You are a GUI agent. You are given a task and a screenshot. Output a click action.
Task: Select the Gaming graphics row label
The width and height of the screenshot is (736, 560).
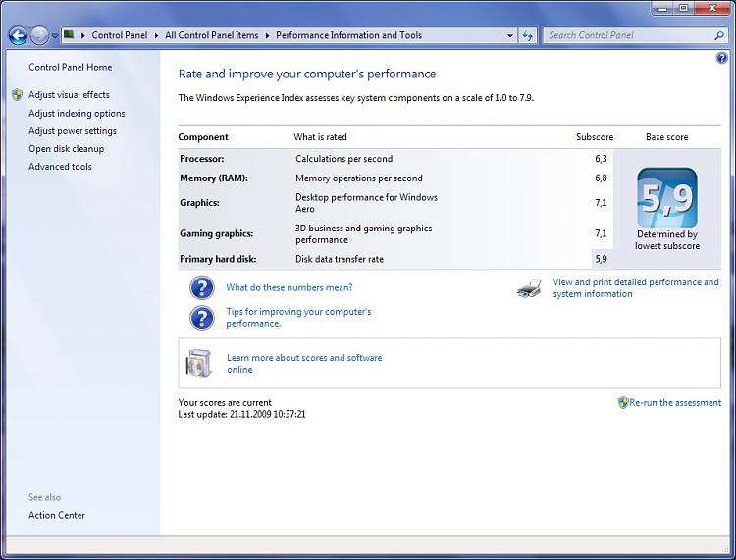217,233
